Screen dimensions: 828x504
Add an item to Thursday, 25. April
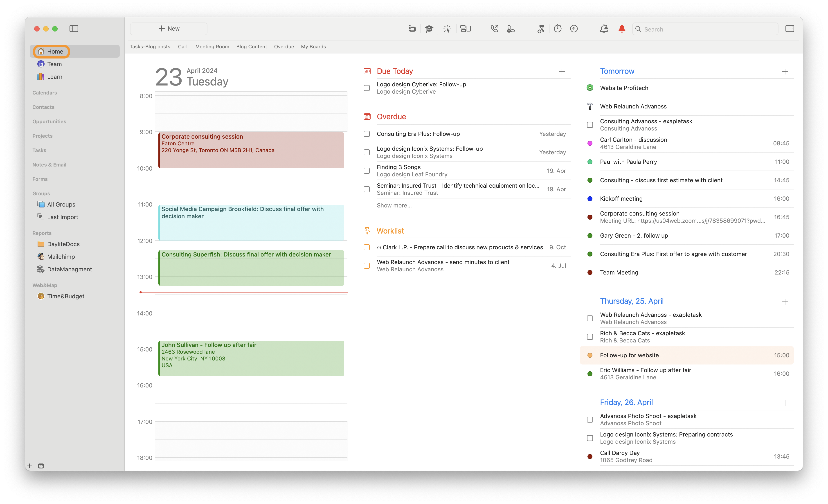coord(785,302)
